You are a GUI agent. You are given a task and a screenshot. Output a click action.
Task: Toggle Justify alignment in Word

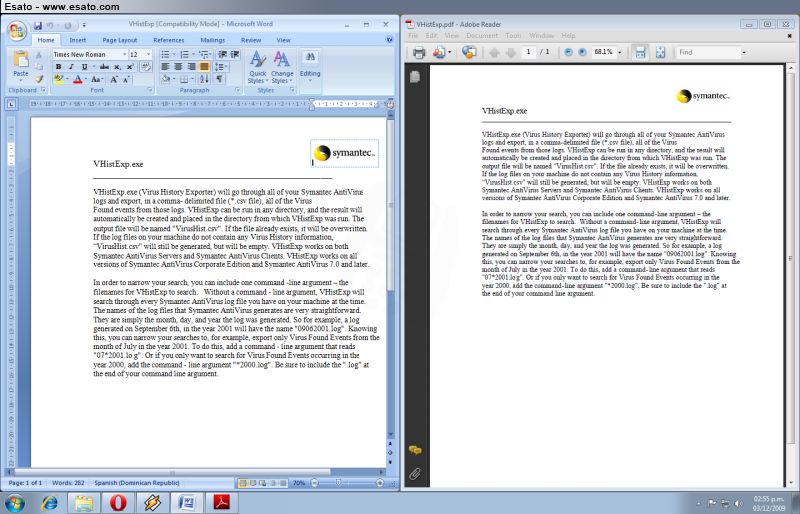click(204, 67)
